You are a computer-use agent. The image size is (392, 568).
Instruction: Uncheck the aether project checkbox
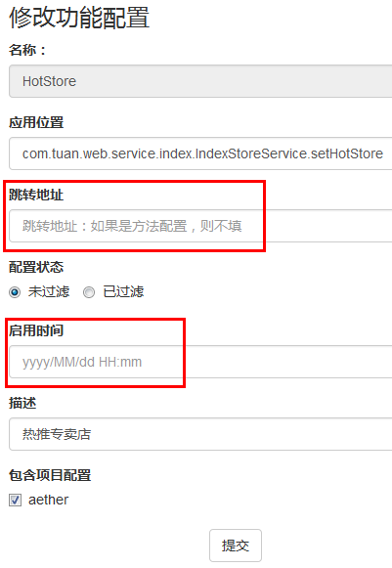tap(15, 500)
